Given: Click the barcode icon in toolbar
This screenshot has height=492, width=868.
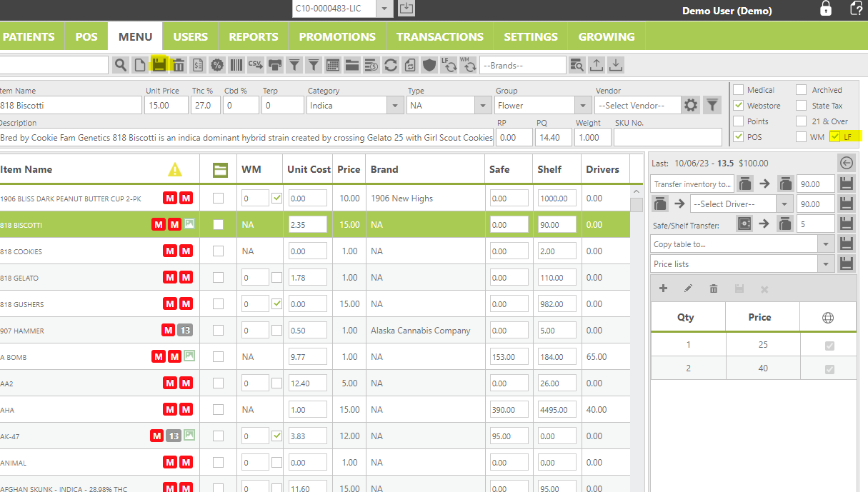Looking at the screenshot, I should [x=236, y=65].
